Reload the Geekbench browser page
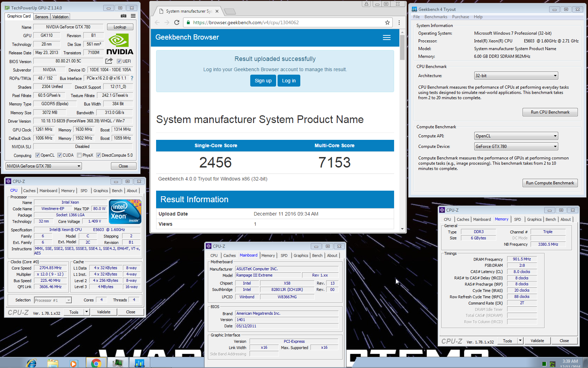 tap(177, 22)
